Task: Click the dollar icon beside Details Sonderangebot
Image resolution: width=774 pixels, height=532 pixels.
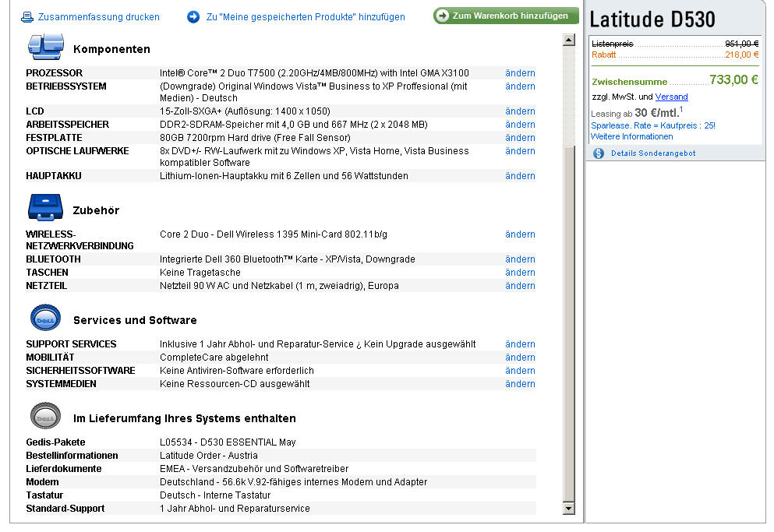Action: 599,153
